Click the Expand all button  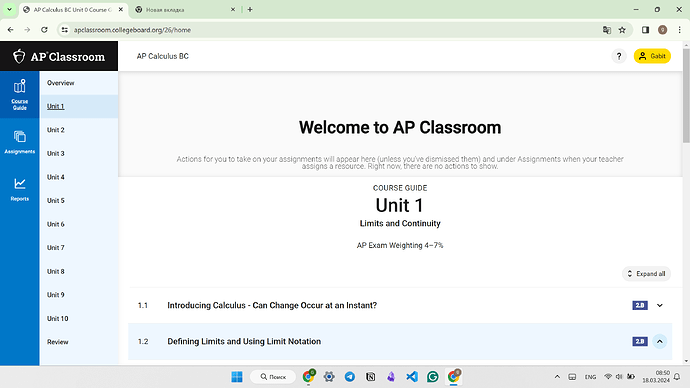click(646, 274)
